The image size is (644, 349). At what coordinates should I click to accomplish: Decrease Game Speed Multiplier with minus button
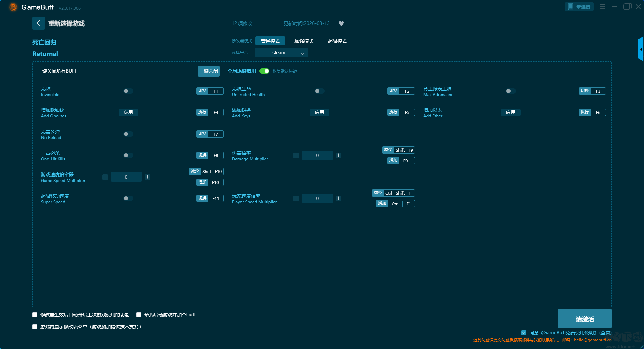coord(105,177)
